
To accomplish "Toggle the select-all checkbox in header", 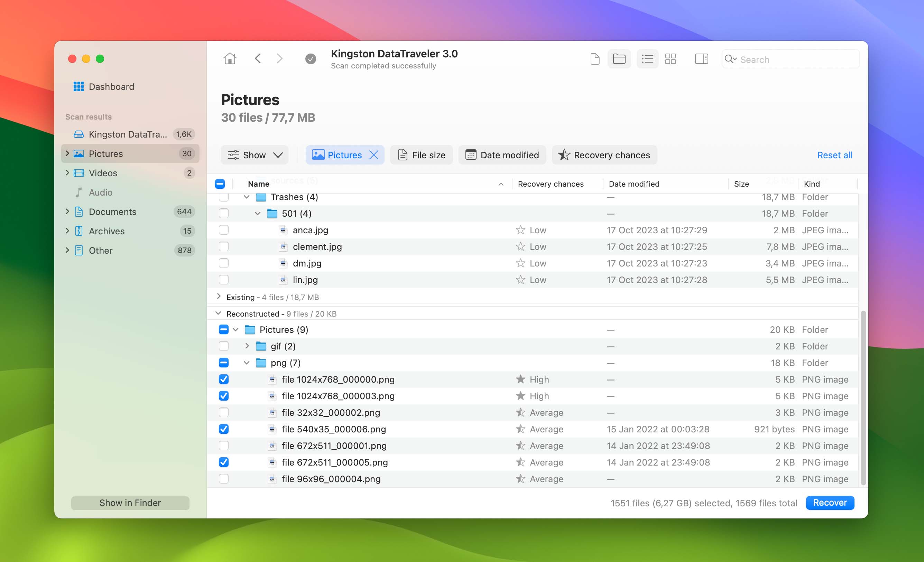I will click(x=220, y=184).
